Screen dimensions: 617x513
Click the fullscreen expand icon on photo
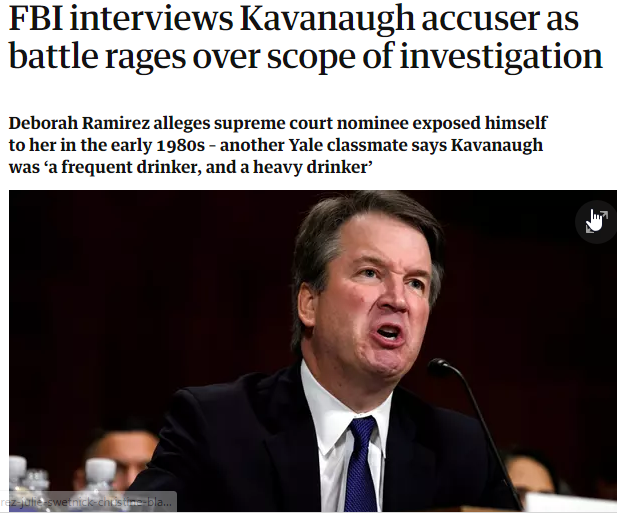coord(595,220)
